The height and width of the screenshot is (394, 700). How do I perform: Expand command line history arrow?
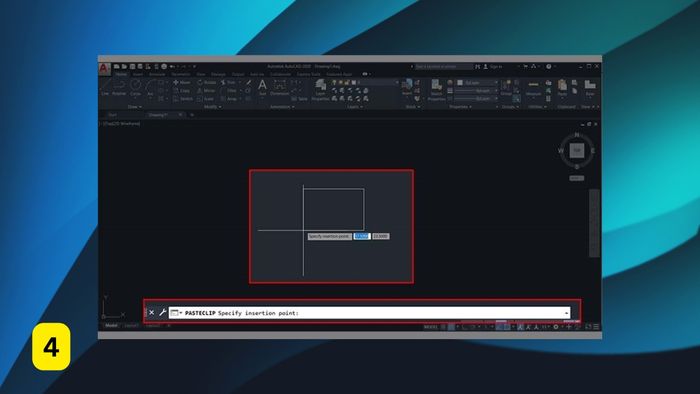click(566, 313)
